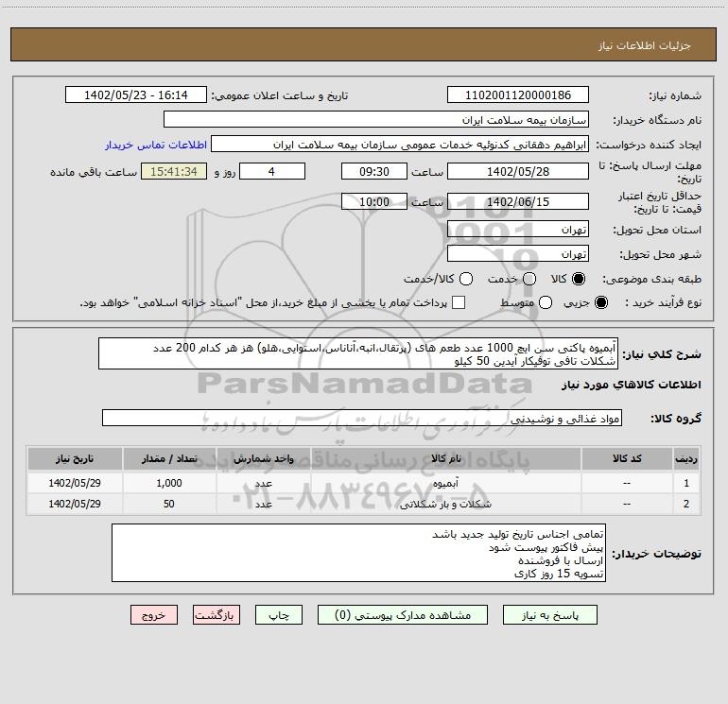Click the goods group field مواد غذائی و نوشیدنی
The width and height of the screenshot is (728, 704).
coord(362,418)
